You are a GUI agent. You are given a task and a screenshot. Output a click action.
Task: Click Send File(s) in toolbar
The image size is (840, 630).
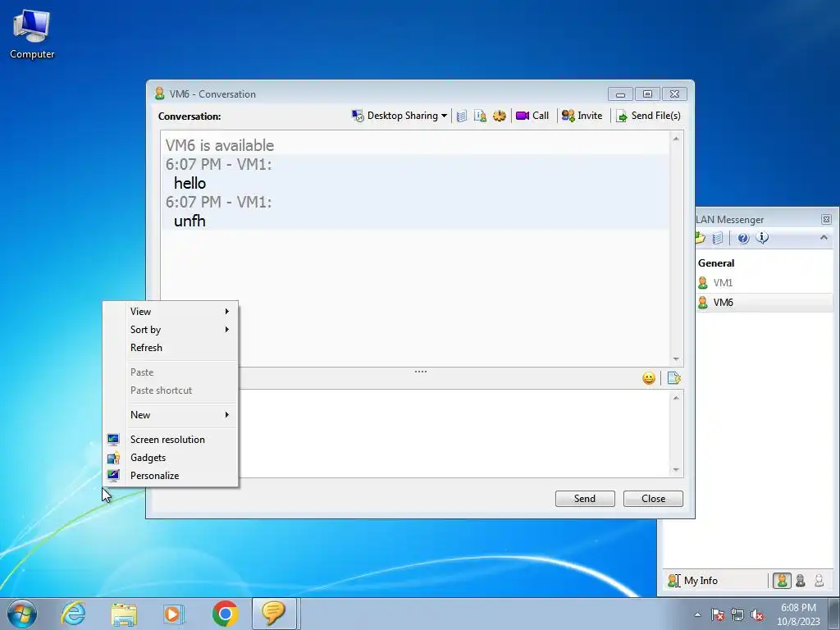[648, 116]
